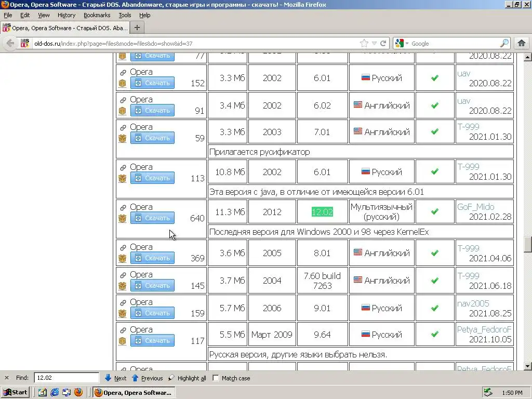Click the scrollbar down arrow
This screenshot has width=532, height=399.
point(527,366)
